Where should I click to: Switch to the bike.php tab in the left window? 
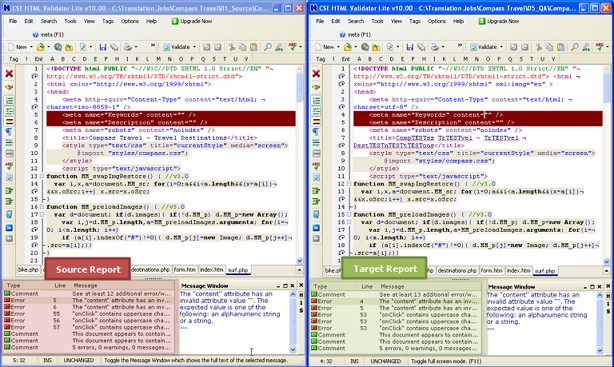pyautogui.click(x=28, y=270)
